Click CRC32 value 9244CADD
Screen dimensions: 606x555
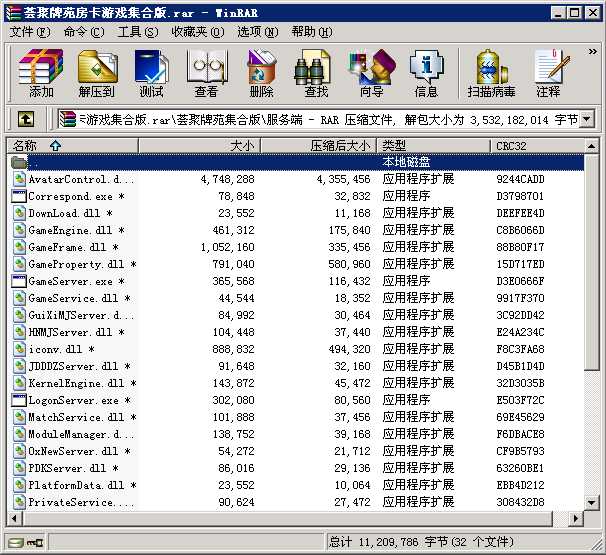tap(520, 179)
